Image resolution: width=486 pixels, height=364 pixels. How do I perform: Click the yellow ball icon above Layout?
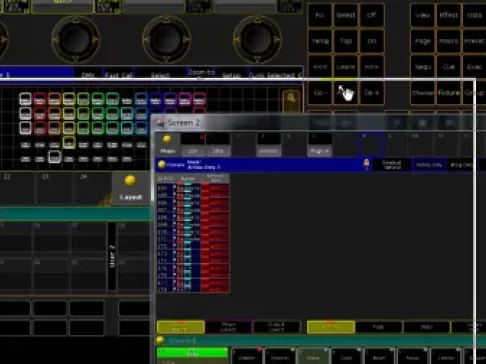coord(130,181)
